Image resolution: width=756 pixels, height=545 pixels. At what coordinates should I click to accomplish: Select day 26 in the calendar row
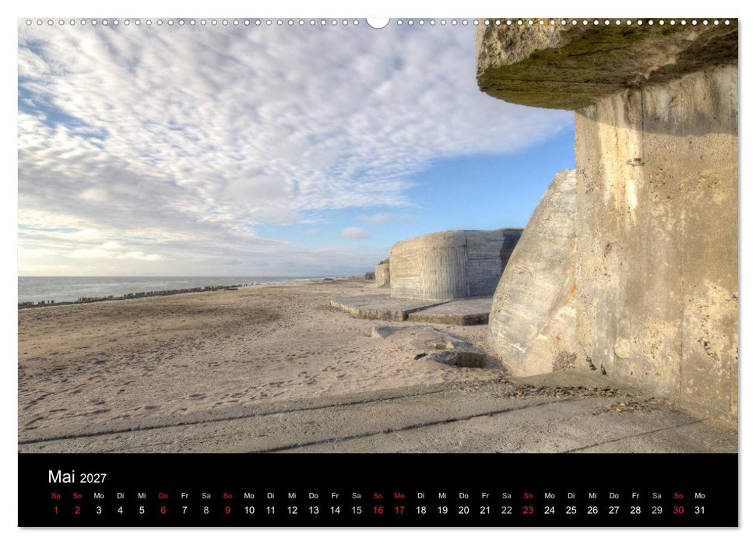(x=592, y=510)
